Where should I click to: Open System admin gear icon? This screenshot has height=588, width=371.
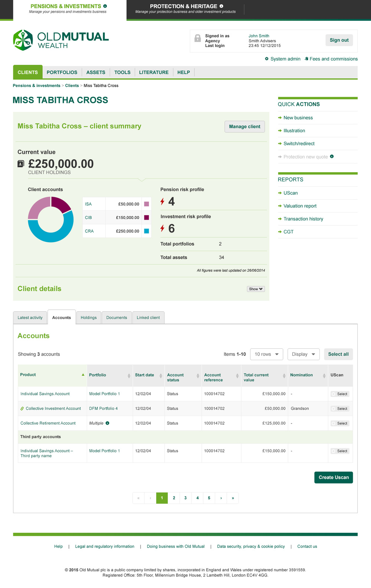coord(267,59)
